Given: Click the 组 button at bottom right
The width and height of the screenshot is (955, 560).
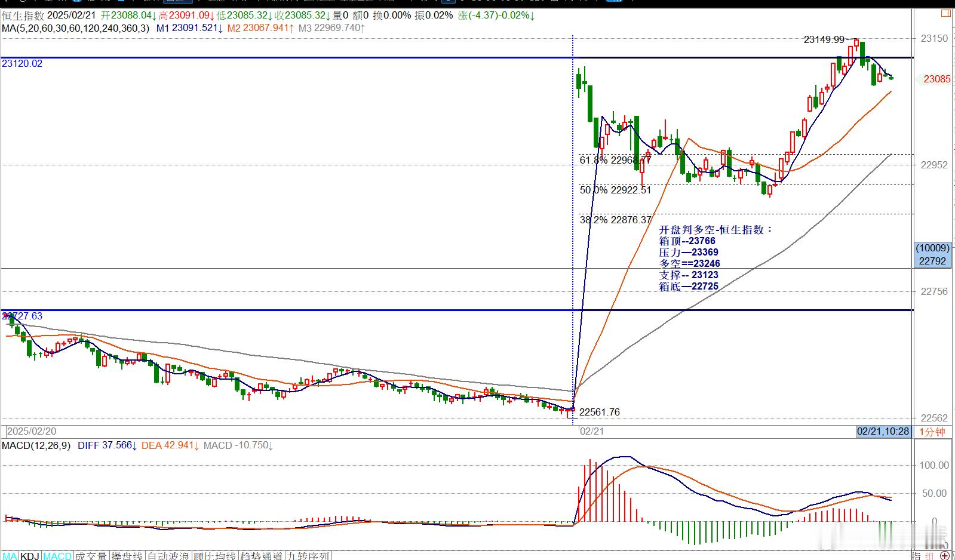Looking at the screenshot, I should [929, 556].
